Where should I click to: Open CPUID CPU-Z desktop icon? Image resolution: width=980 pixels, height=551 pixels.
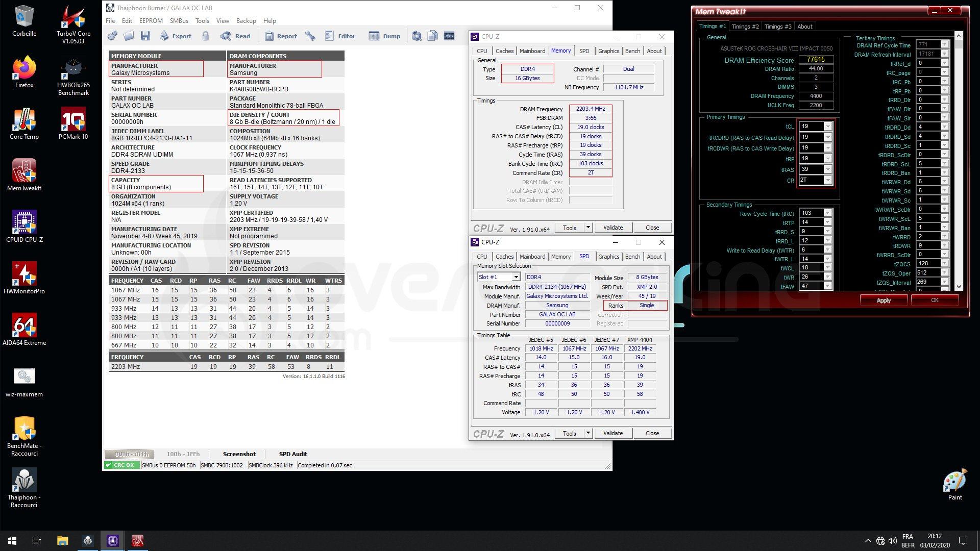point(24,227)
